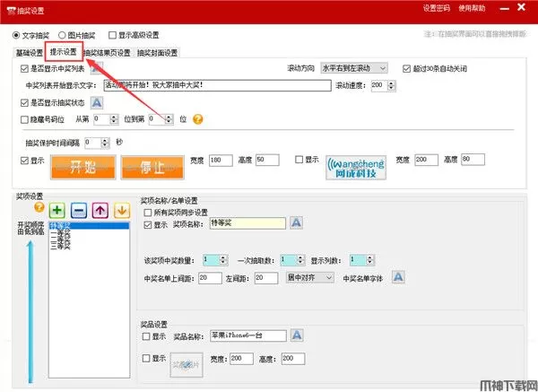Select 一等奖 in the prize list
538x392 pixels.
pos(62,232)
